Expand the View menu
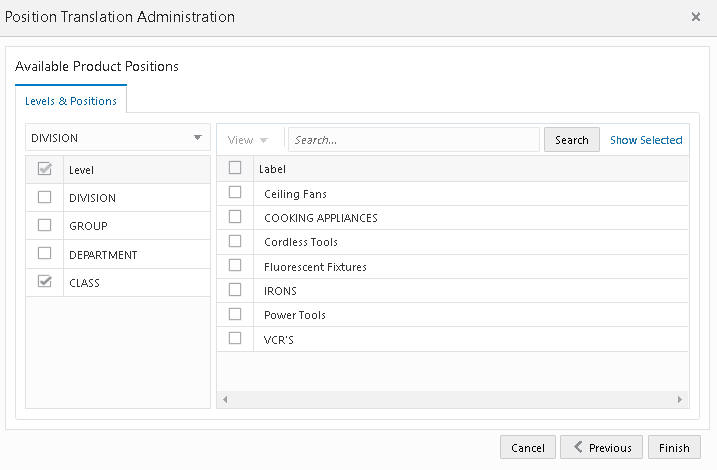This screenshot has width=717, height=470. (248, 140)
